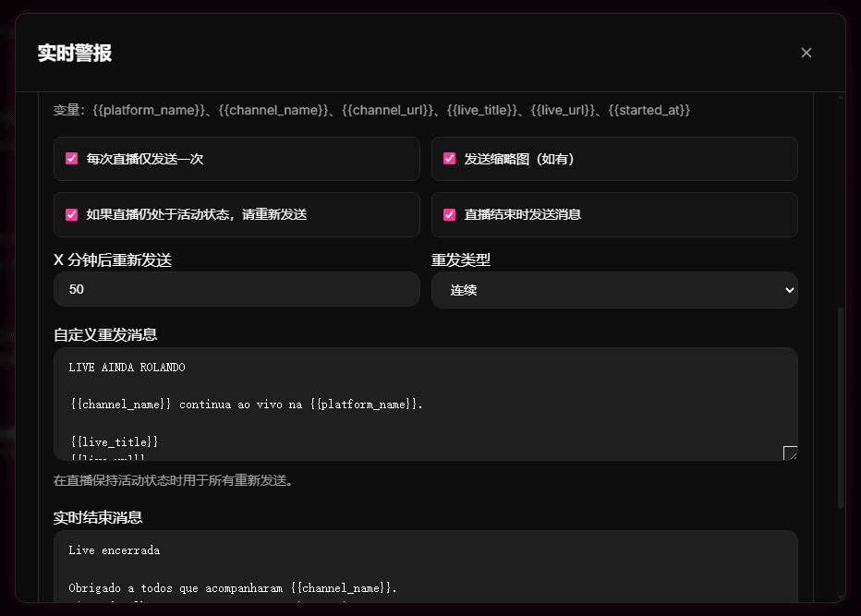Uncheck 如果直播仍处于活动状态，请重新发送

point(71,214)
